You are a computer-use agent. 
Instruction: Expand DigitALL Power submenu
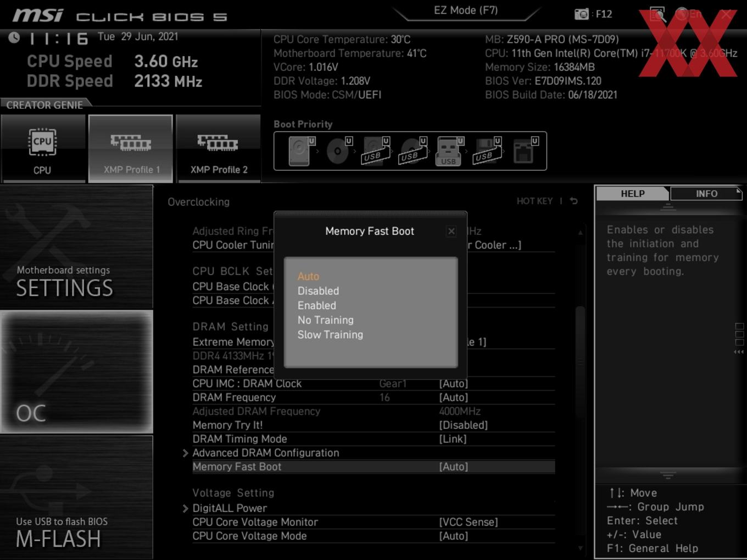coord(230,508)
